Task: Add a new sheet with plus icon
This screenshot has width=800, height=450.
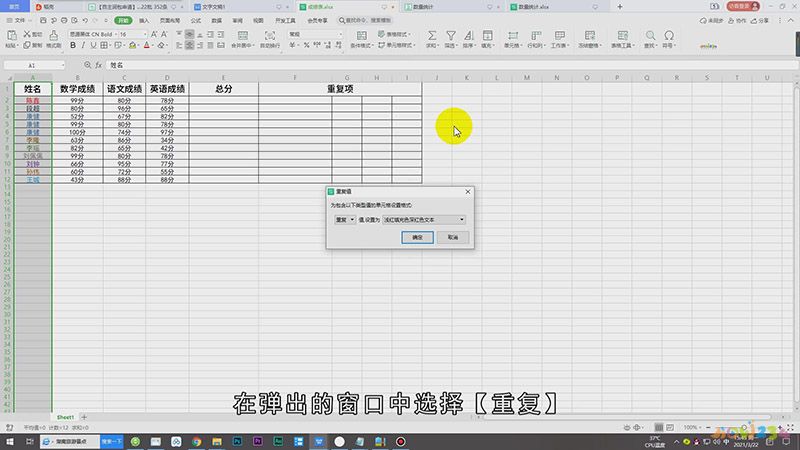Action: coord(84,417)
